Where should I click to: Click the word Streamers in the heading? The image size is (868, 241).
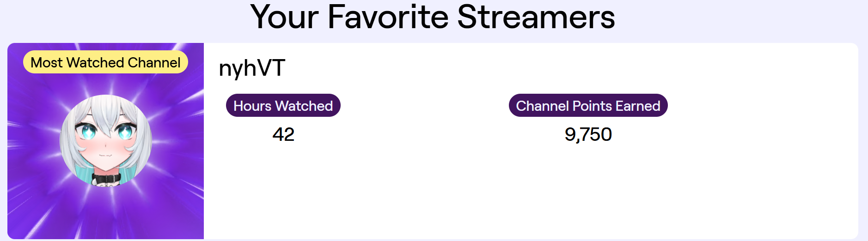click(536, 18)
